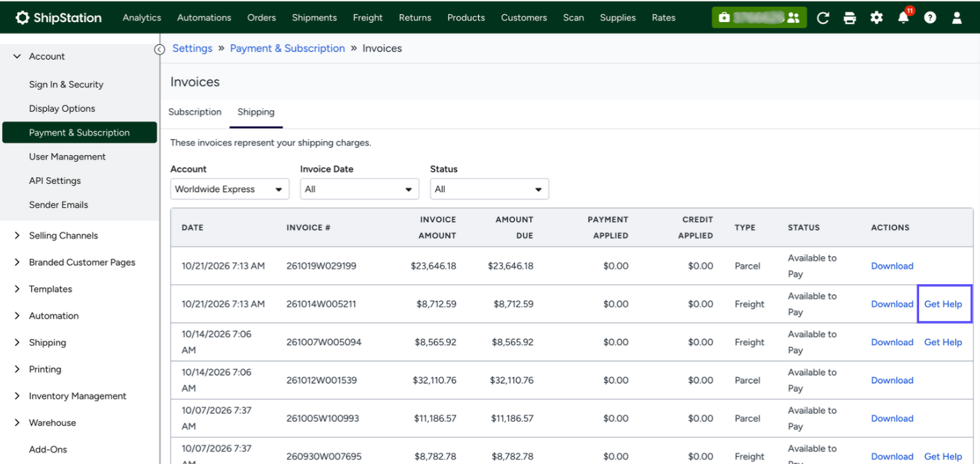
Task: Open User Management
Action: 68,156
